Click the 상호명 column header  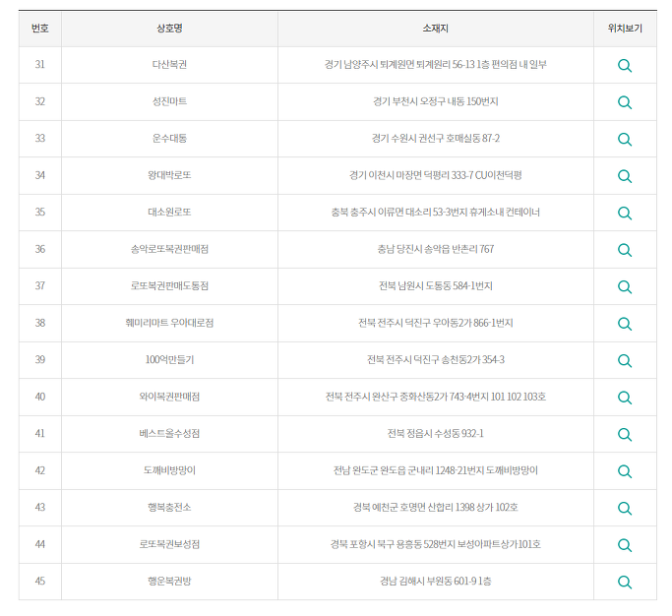[169, 29]
